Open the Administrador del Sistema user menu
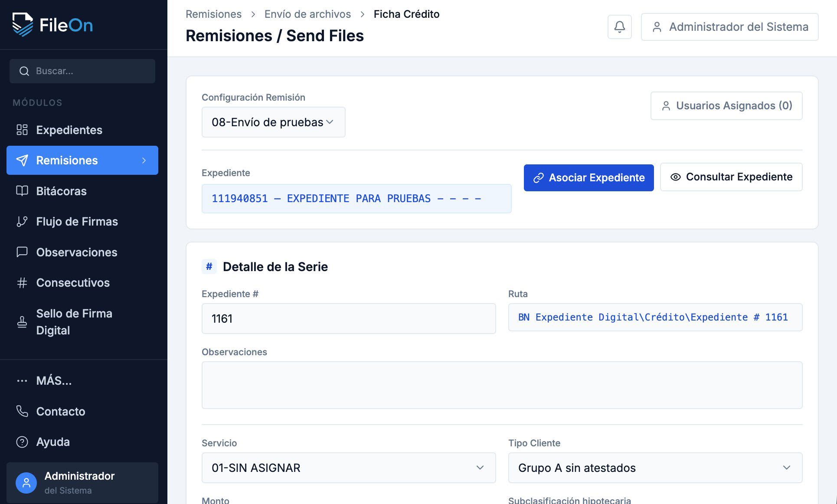837x504 pixels. coord(729,27)
